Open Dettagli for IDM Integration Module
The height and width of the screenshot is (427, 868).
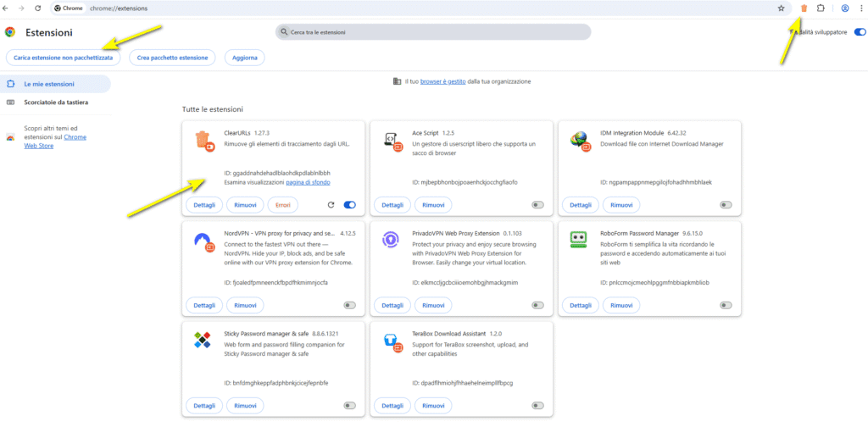point(580,205)
